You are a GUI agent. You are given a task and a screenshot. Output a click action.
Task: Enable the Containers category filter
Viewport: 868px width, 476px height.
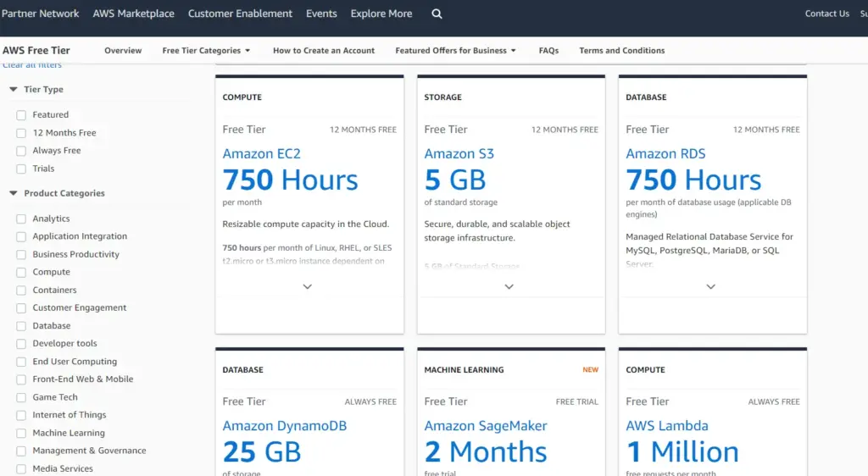[x=21, y=291]
